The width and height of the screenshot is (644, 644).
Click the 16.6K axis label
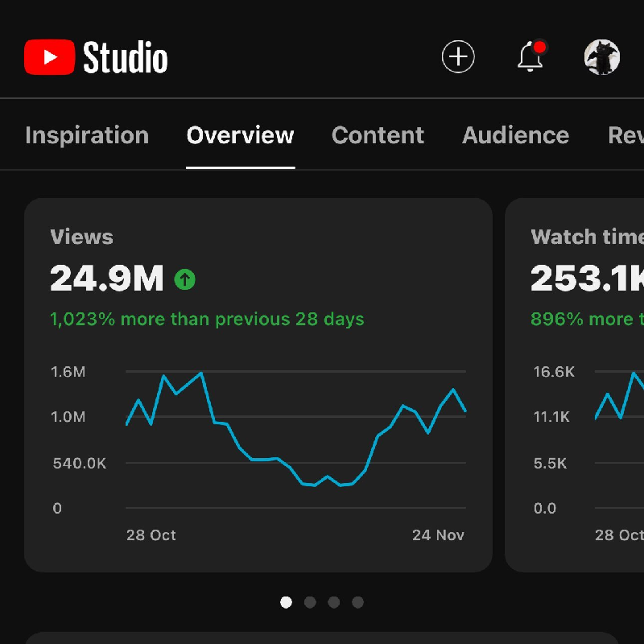554,372
